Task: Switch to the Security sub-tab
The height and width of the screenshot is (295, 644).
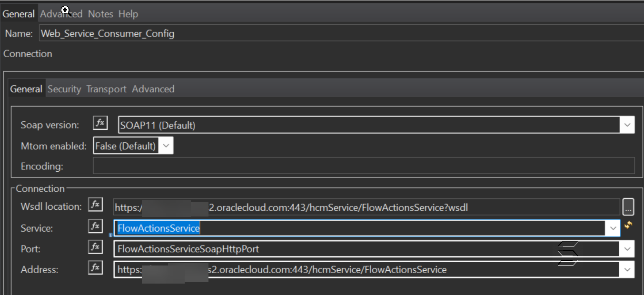Action: (64, 89)
